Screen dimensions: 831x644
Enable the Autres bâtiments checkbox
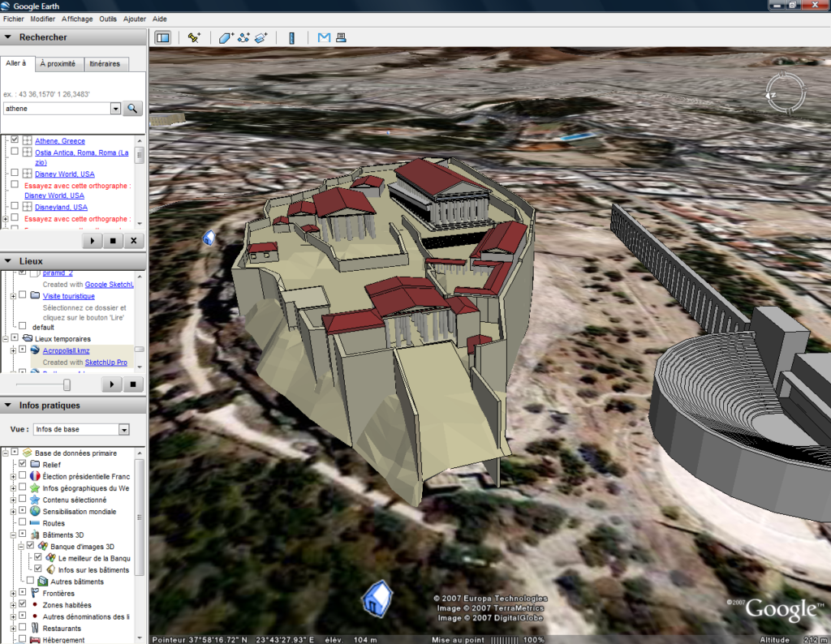30,581
